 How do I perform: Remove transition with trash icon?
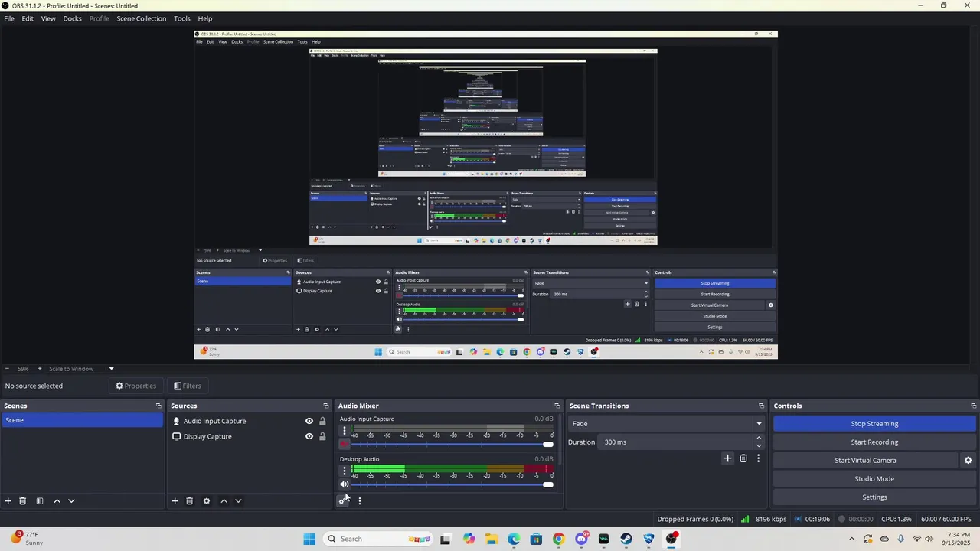[743, 458]
